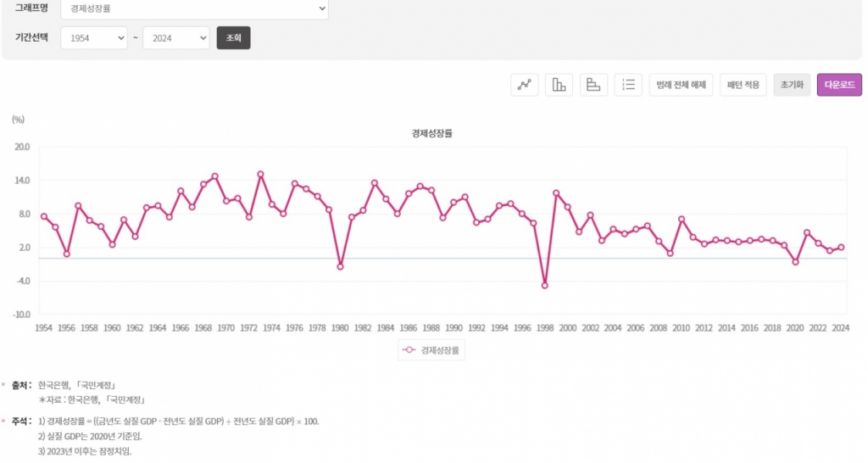Click the 2010 data point marker

point(682,220)
